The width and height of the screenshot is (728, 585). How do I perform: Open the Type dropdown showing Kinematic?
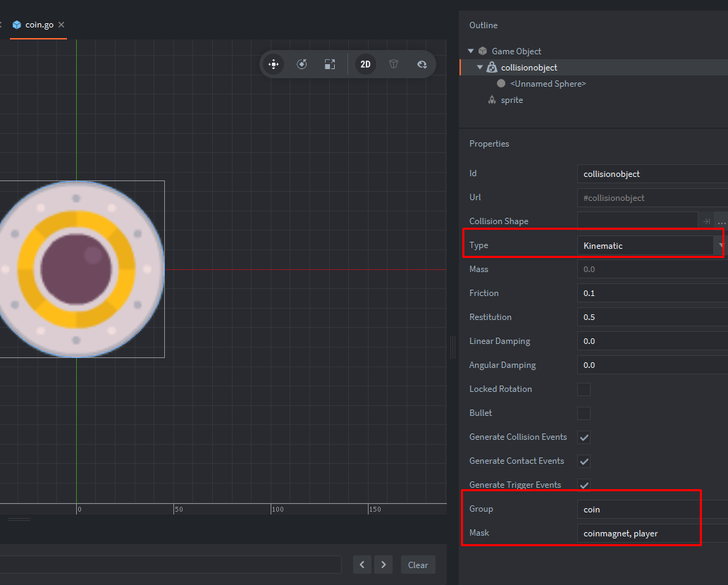[650, 245]
